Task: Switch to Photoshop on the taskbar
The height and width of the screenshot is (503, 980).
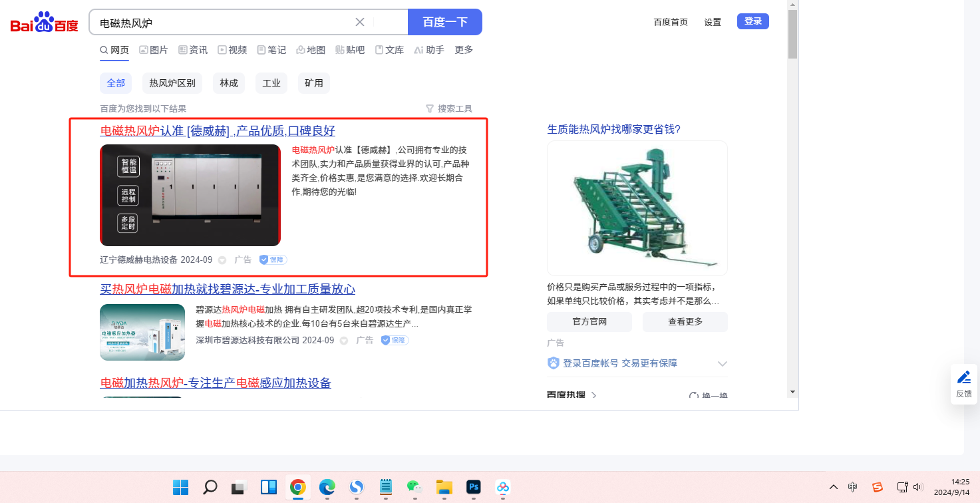Action: click(473, 487)
